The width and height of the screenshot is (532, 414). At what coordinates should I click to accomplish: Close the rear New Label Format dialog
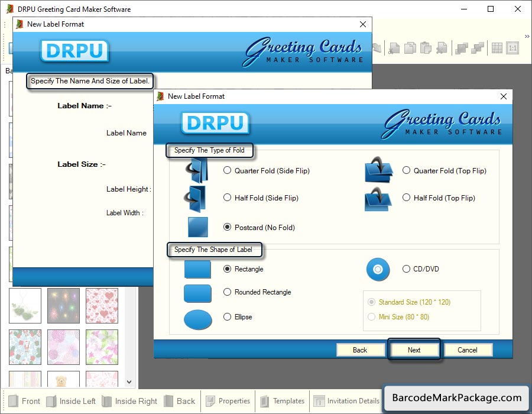363,24
